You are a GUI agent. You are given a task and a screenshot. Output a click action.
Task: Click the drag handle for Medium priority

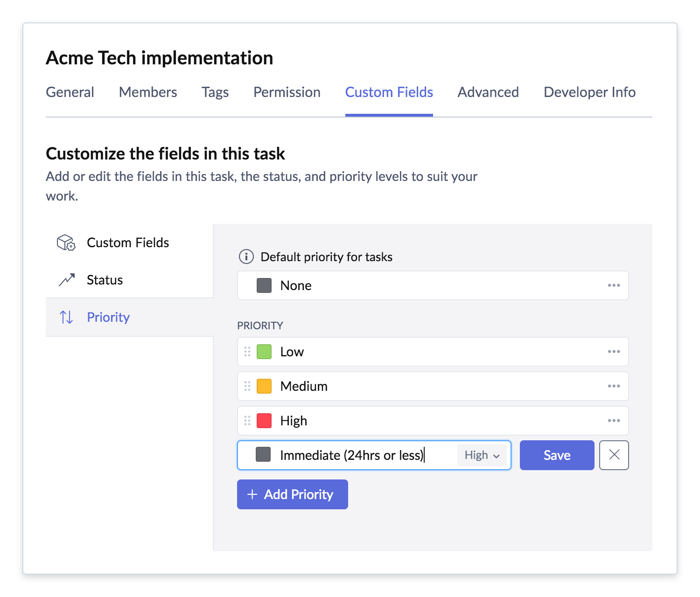click(247, 386)
